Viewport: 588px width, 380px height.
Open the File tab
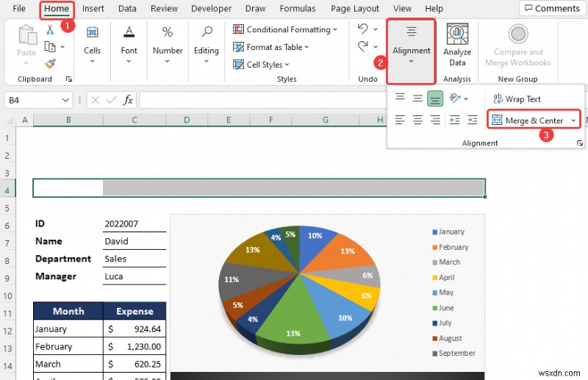[x=19, y=8]
